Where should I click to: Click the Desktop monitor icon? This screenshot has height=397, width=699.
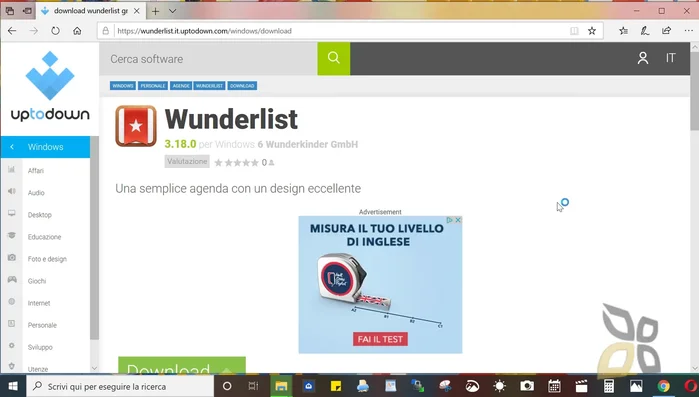pos(12,213)
